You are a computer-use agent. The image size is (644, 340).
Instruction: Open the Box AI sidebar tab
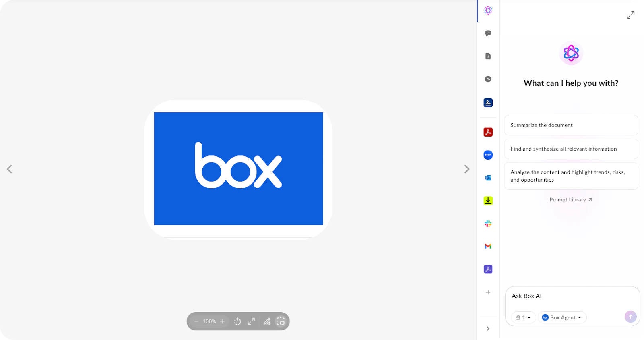(x=488, y=10)
